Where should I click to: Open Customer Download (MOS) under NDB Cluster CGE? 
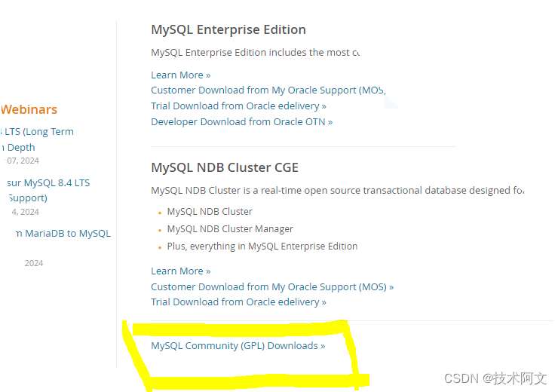point(271,287)
